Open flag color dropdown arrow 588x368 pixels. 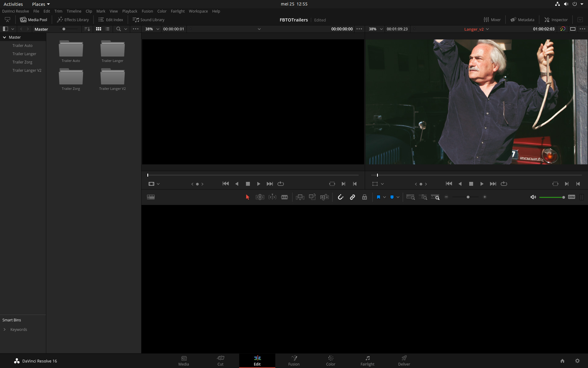(x=384, y=197)
